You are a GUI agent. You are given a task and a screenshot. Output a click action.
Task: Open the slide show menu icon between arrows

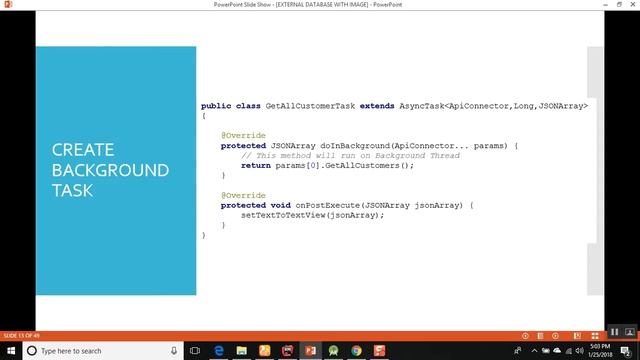tap(540, 336)
